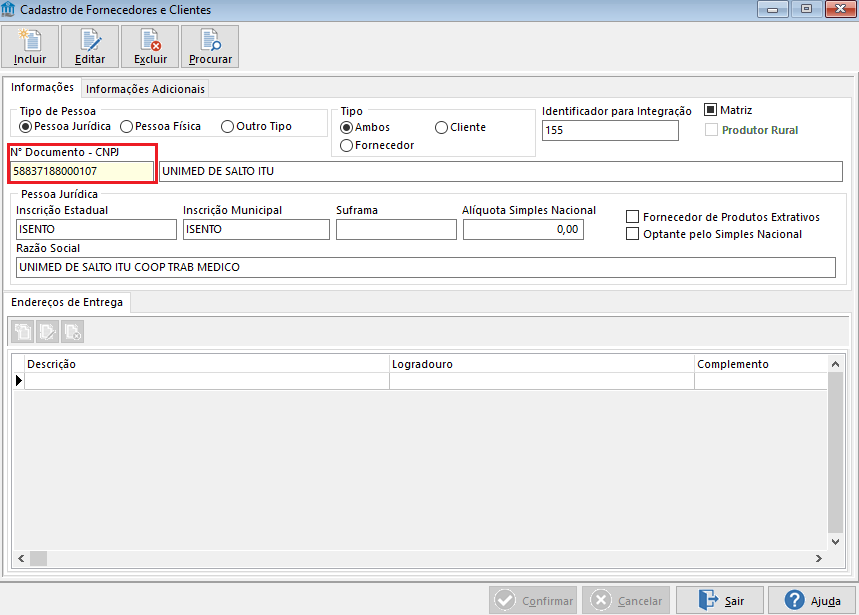Open Editar to modify the record

pyautogui.click(x=90, y=47)
